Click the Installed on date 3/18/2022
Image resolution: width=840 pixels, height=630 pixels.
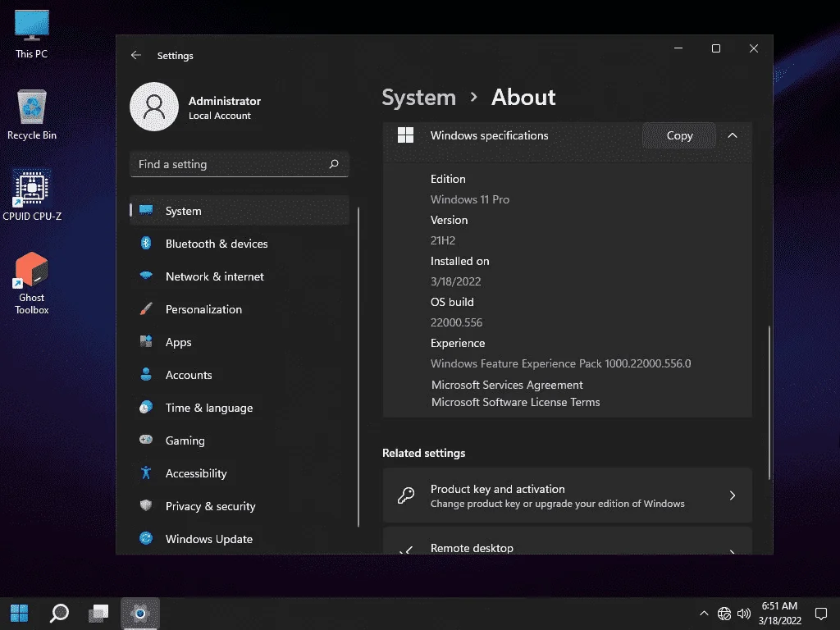[x=455, y=281]
